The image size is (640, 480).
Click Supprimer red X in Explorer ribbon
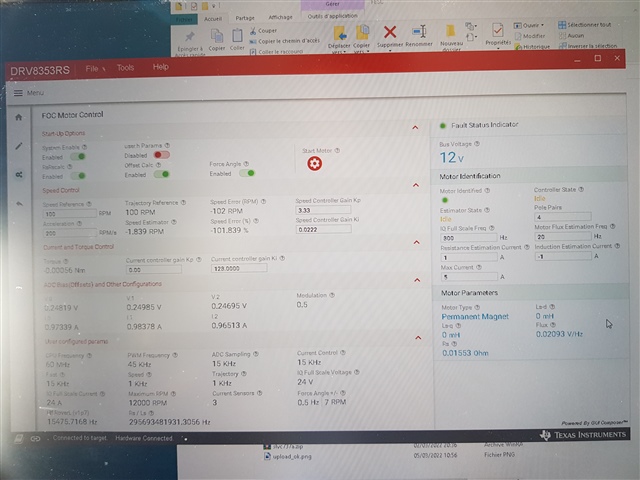tap(390, 32)
